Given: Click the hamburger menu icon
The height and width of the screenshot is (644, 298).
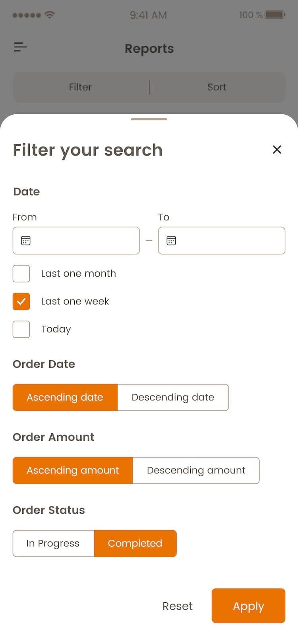Looking at the screenshot, I should point(20,47).
